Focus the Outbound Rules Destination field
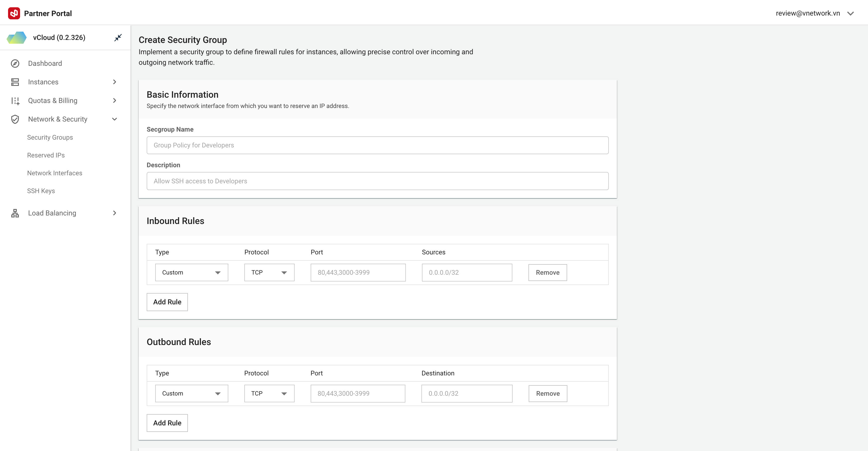The height and width of the screenshot is (451, 868). click(x=467, y=393)
